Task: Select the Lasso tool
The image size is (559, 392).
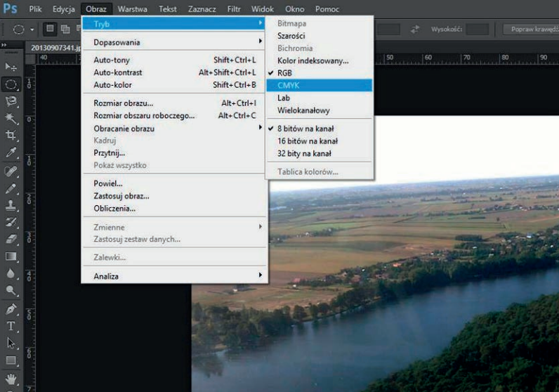Action: click(x=11, y=101)
